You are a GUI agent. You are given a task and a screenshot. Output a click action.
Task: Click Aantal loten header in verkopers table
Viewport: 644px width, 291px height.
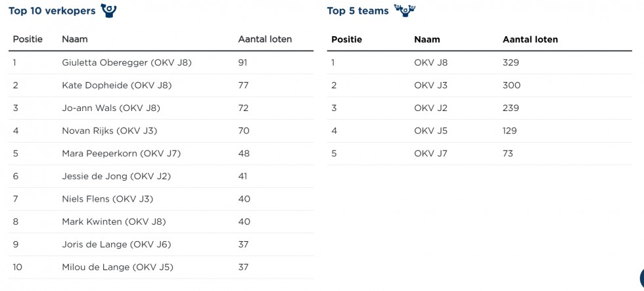pos(265,39)
